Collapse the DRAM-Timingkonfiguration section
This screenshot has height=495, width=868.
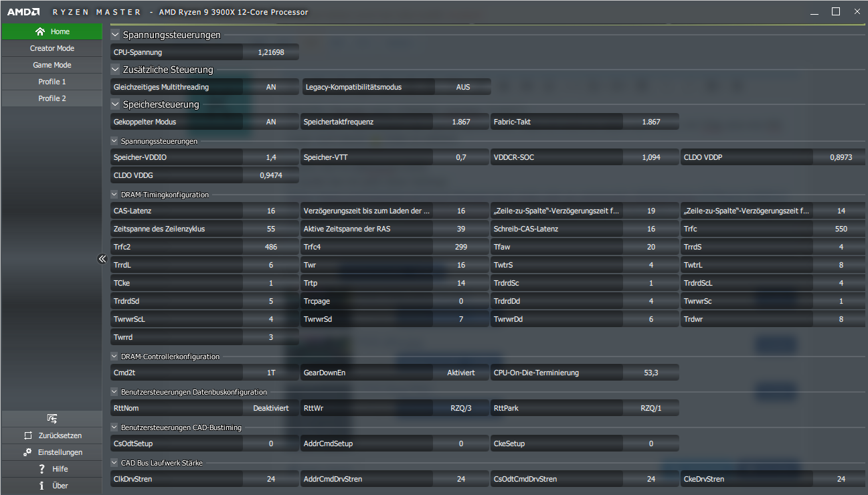click(114, 195)
